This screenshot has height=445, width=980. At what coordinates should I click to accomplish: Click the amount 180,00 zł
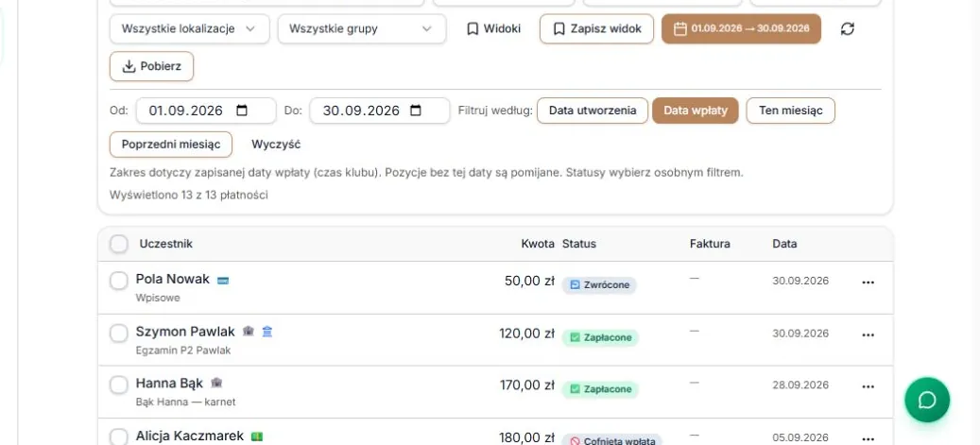coord(527,437)
